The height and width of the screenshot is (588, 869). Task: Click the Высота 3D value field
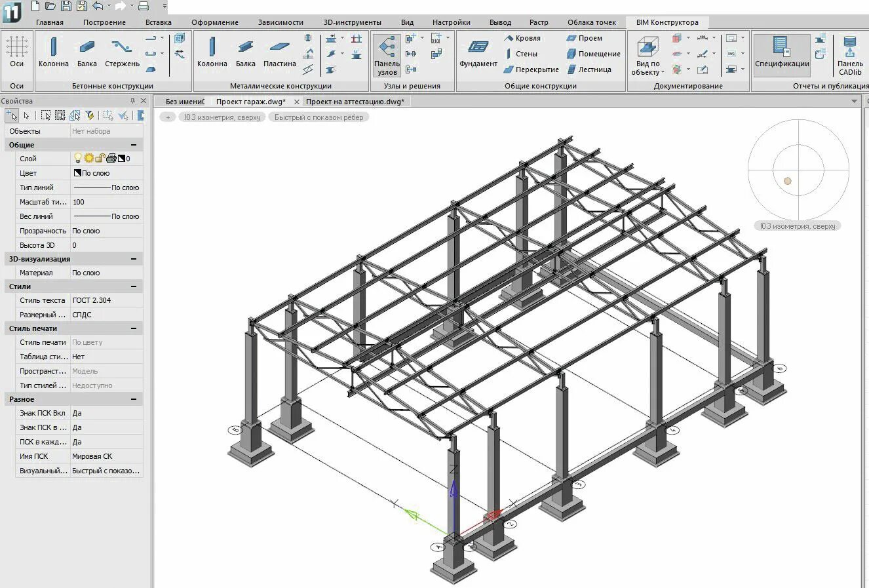(106, 245)
